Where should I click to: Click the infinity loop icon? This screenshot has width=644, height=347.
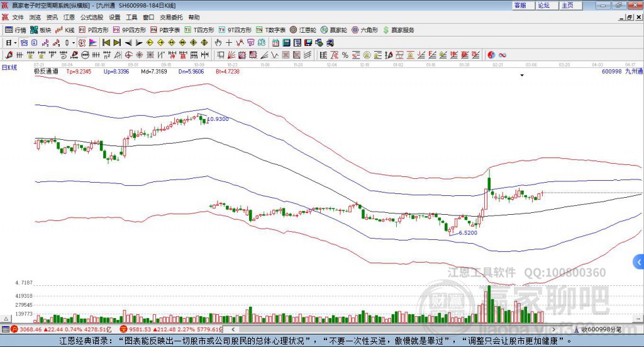(x=502, y=55)
